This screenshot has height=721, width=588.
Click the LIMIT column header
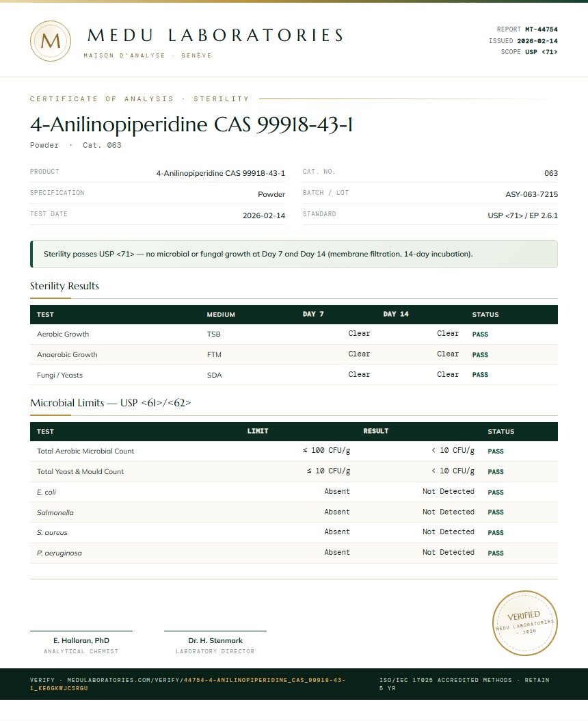click(258, 431)
